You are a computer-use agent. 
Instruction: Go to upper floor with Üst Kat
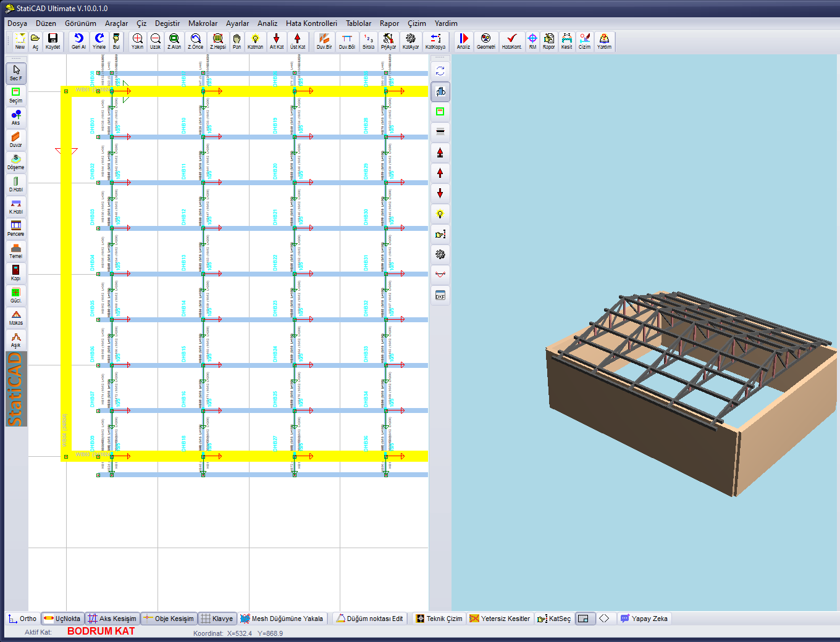click(298, 41)
